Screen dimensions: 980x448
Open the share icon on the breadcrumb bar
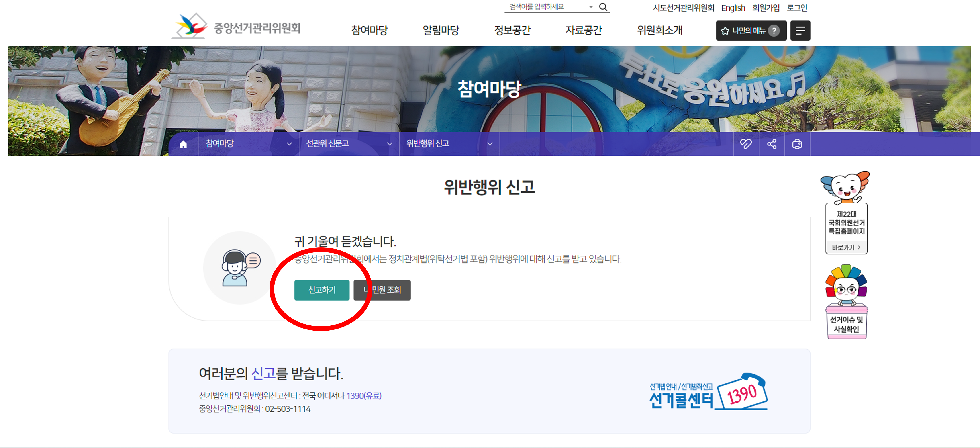pos(772,144)
